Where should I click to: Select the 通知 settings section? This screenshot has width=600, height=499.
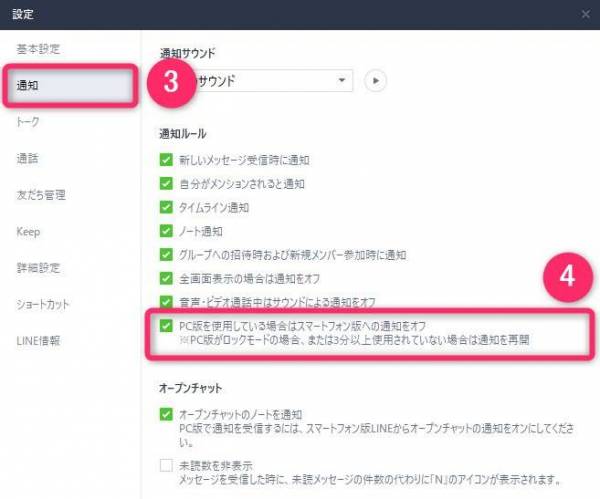click(70, 85)
